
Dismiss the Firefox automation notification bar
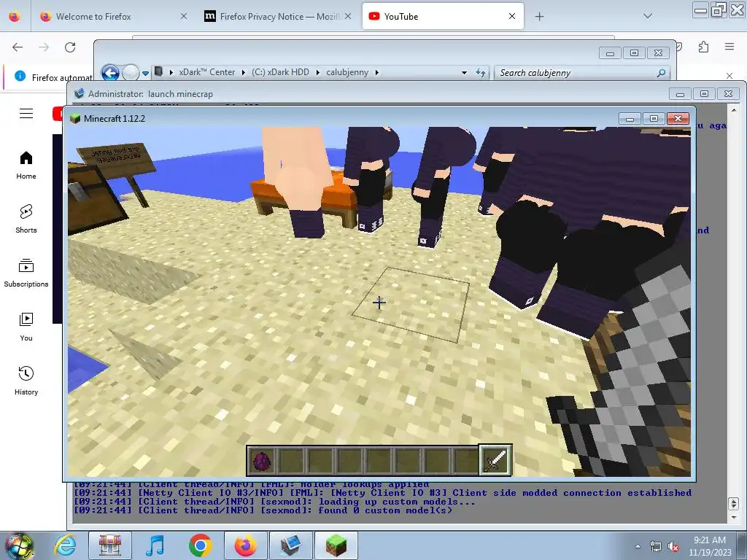(729, 76)
